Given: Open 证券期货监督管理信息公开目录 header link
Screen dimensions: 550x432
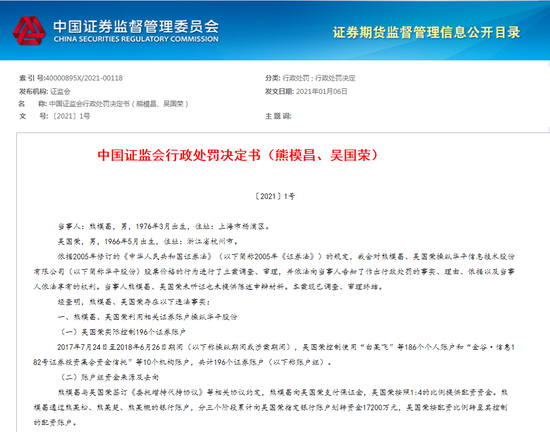Looking at the screenshot, I should (x=426, y=32).
